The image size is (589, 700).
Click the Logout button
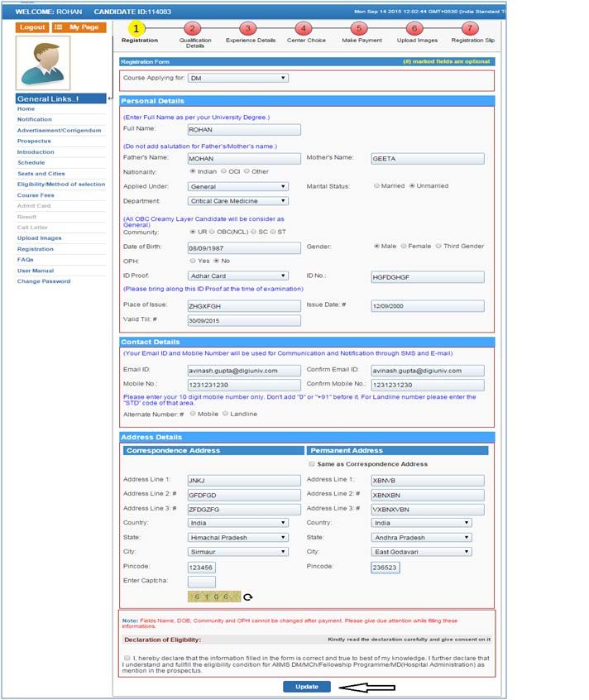point(32,27)
